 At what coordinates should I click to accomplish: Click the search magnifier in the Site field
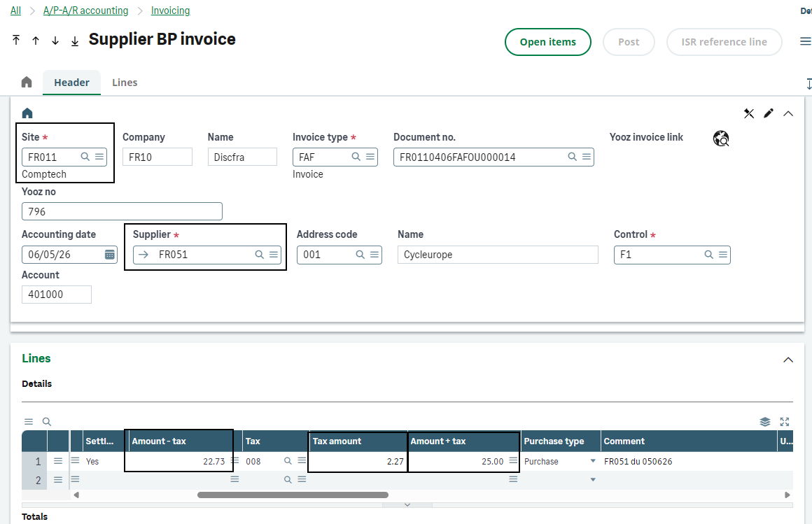click(x=85, y=157)
